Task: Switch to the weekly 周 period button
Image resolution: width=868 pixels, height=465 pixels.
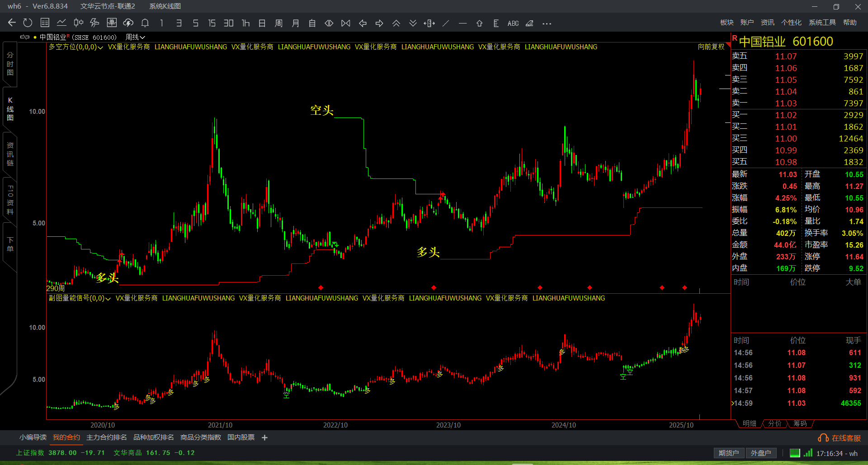Action: point(278,23)
